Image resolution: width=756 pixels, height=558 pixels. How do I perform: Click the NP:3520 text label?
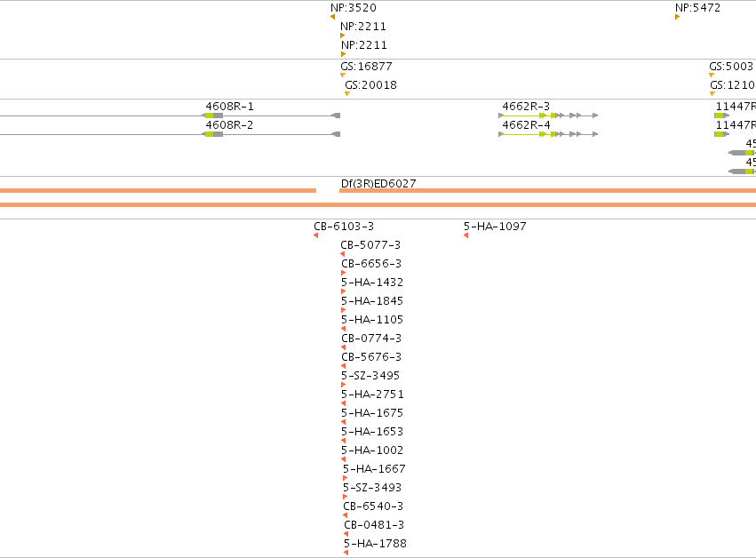pos(354,8)
